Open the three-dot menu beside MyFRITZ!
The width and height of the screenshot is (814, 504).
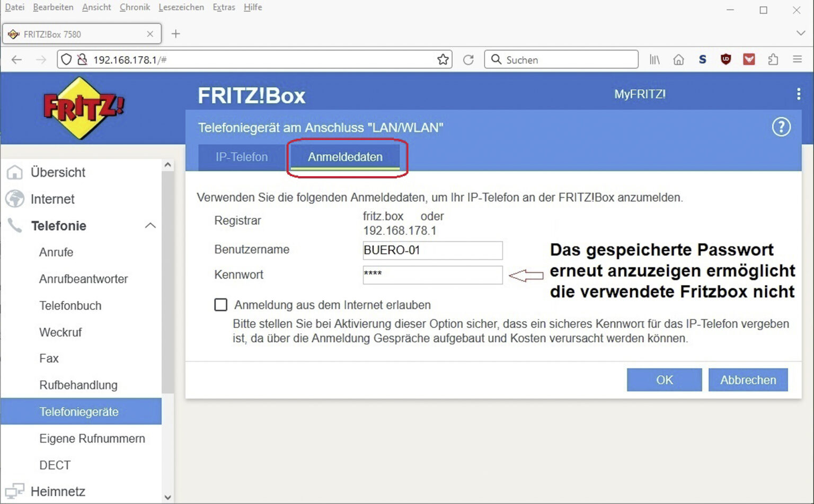tap(799, 94)
